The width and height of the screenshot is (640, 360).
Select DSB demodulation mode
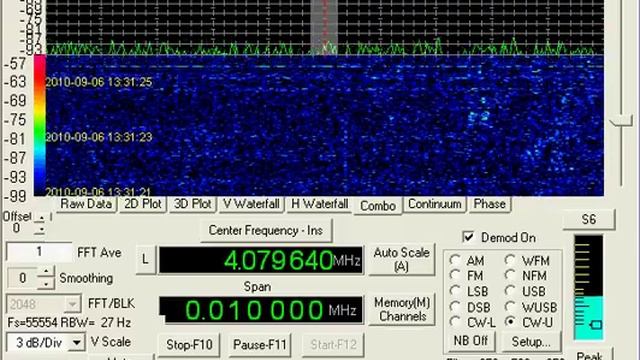click(456, 307)
